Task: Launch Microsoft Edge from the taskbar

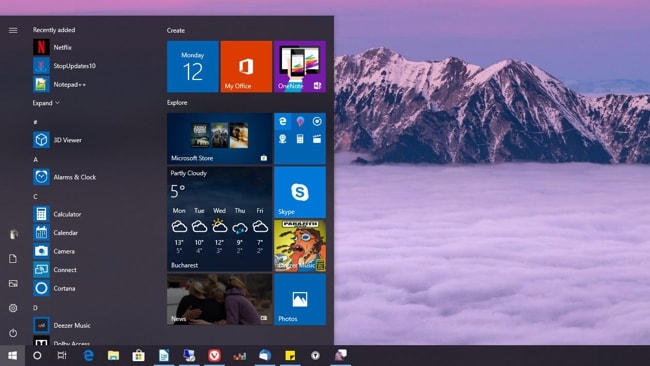Action: (88, 356)
